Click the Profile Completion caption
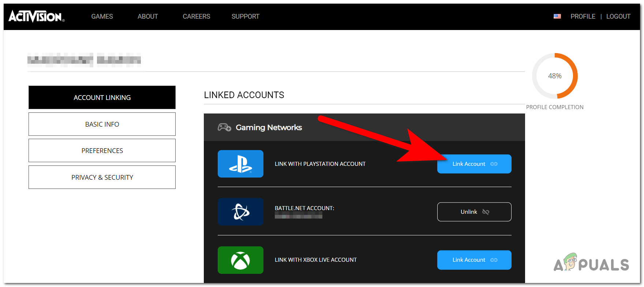The height and width of the screenshot is (287, 644). 555,107
